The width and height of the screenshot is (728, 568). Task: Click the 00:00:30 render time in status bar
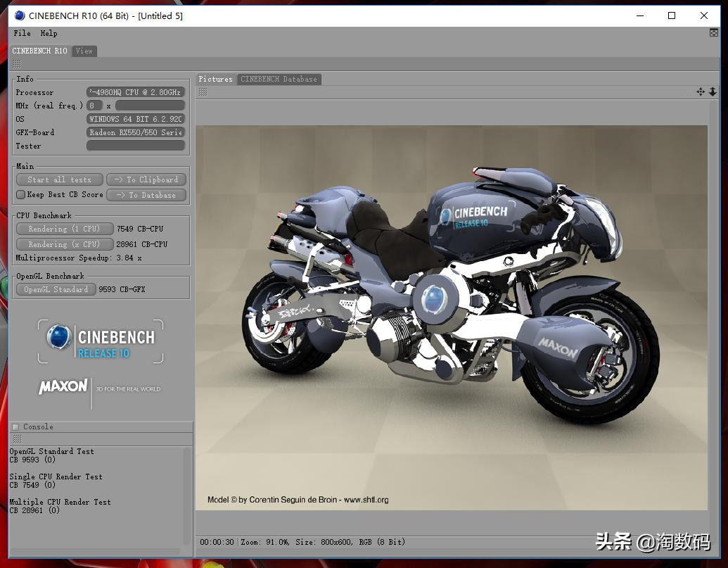point(217,542)
